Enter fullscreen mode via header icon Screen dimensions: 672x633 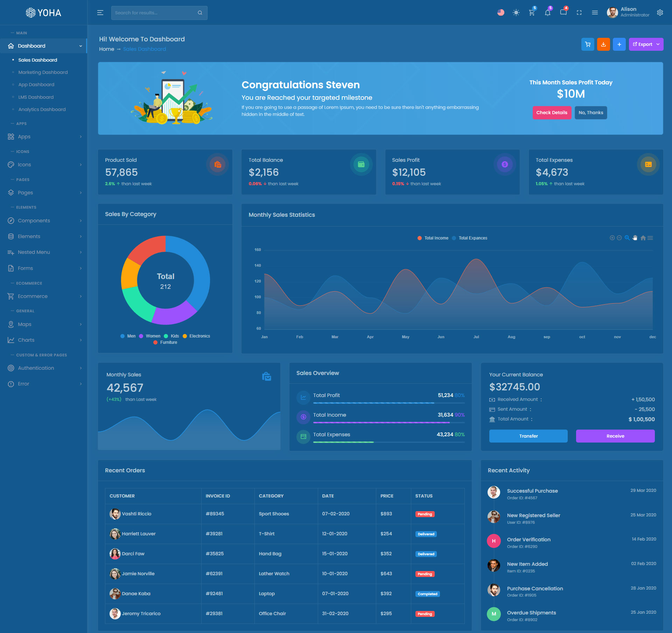point(579,13)
